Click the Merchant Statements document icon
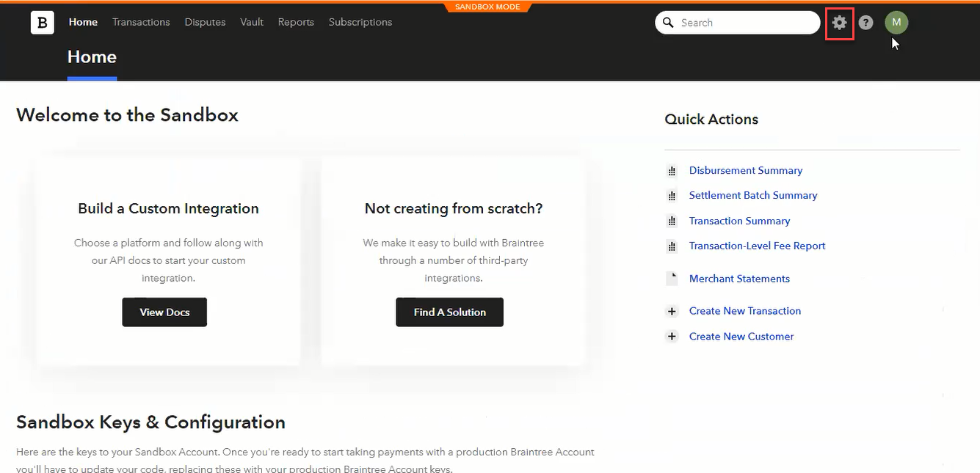Image resolution: width=980 pixels, height=473 pixels. tap(672, 279)
